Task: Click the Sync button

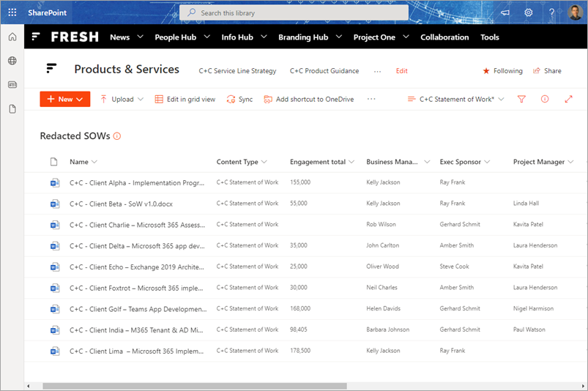Action: tap(239, 99)
